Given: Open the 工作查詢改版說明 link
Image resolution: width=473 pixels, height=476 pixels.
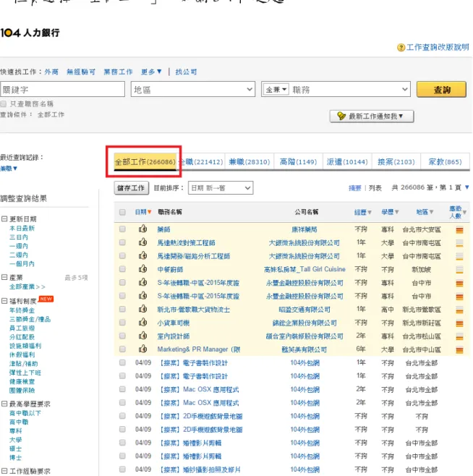Looking at the screenshot, I should point(438,47).
